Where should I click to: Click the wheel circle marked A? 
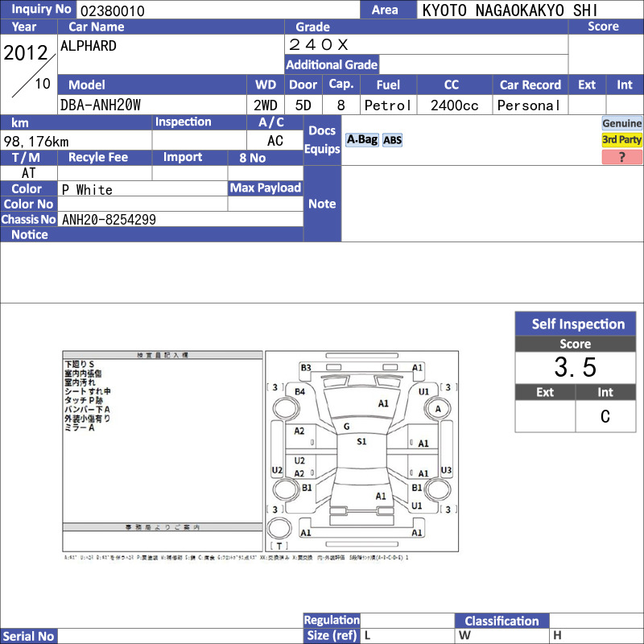pos(439,409)
